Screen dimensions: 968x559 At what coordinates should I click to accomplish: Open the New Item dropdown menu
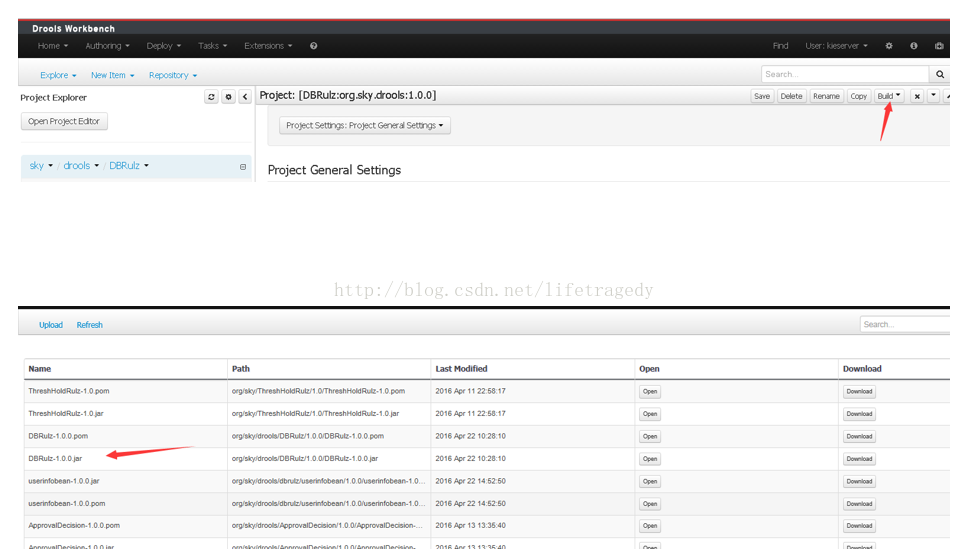pyautogui.click(x=112, y=75)
